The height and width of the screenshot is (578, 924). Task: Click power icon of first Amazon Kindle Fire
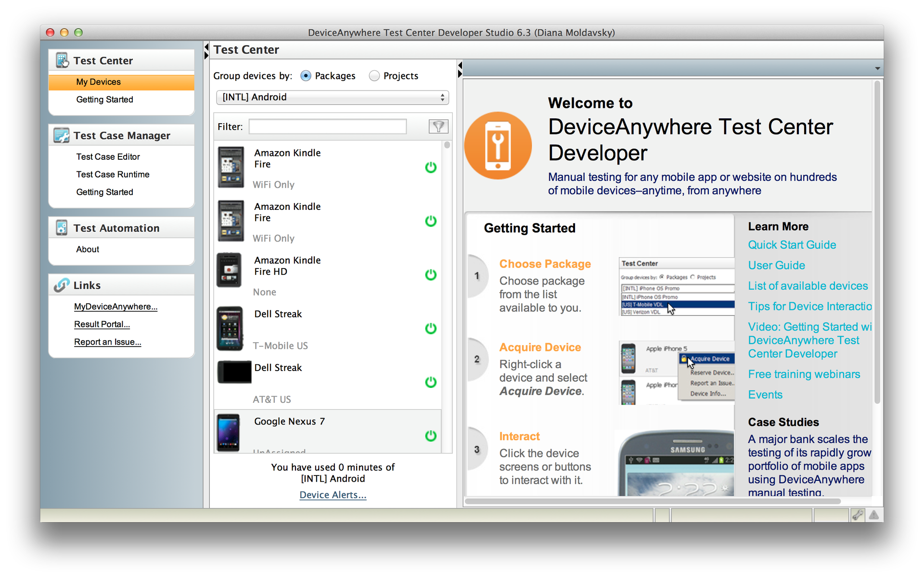[431, 167]
